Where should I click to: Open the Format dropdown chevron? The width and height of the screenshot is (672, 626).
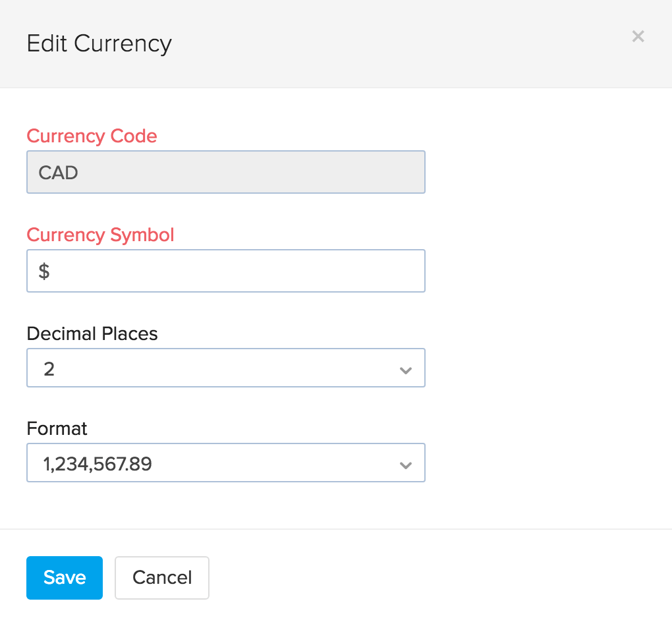406,465
